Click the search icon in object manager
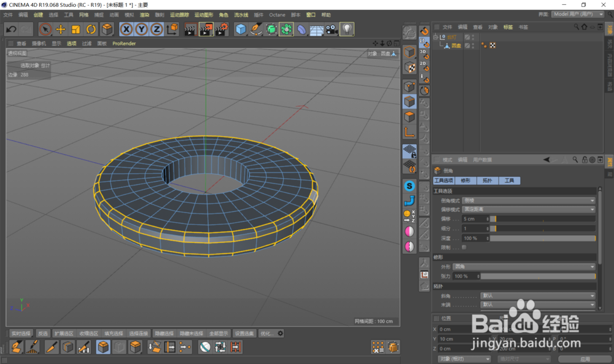 tap(576, 27)
